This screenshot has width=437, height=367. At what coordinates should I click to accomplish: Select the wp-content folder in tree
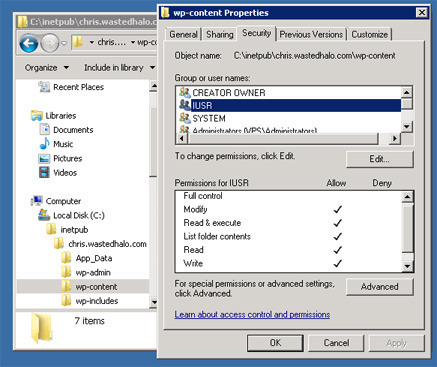[x=96, y=286]
